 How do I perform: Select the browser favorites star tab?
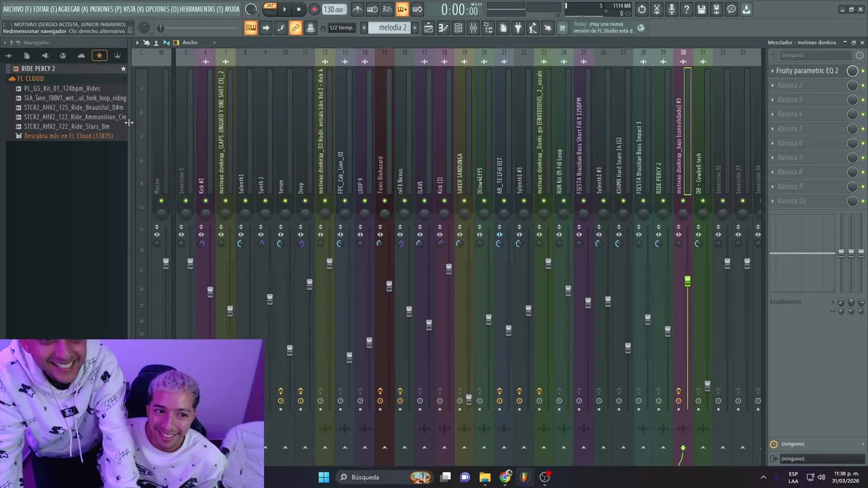(99, 56)
